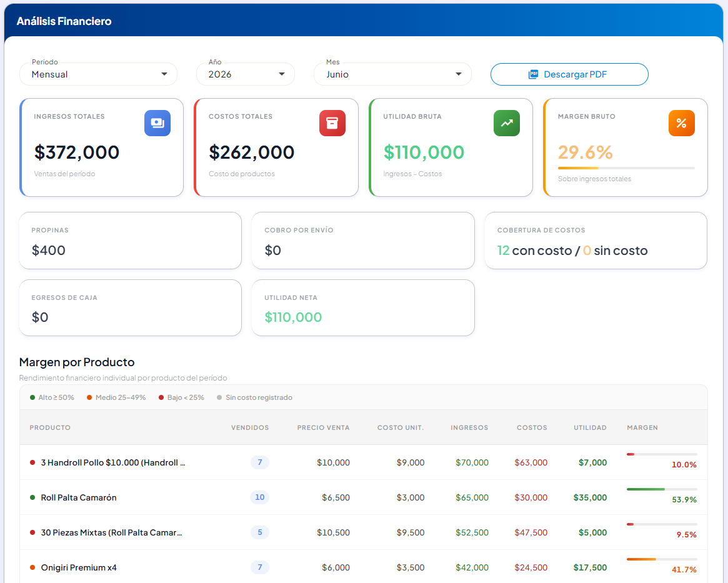Open the Periodo dropdown showing Mensual
728x583 pixels.
(x=99, y=74)
